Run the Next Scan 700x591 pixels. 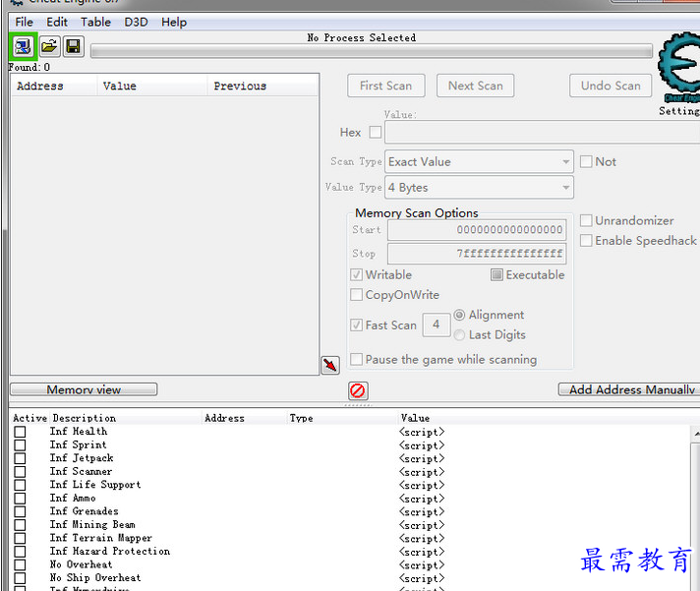tap(476, 86)
